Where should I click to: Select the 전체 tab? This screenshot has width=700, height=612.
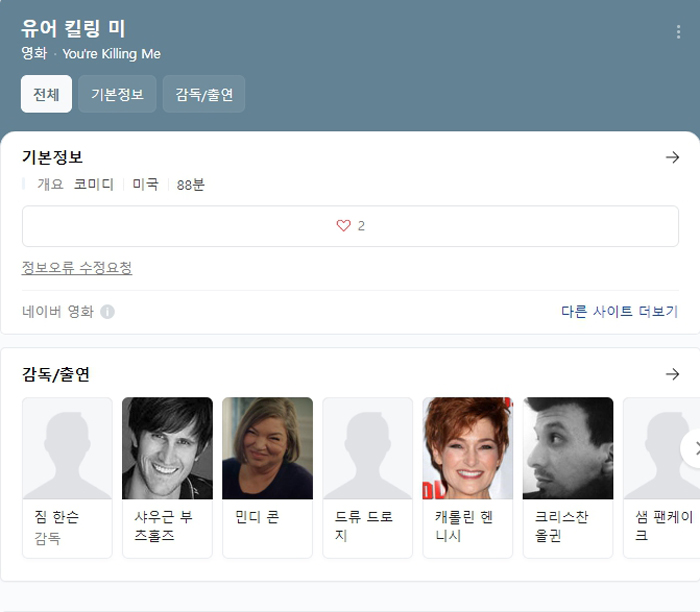point(46,94)
